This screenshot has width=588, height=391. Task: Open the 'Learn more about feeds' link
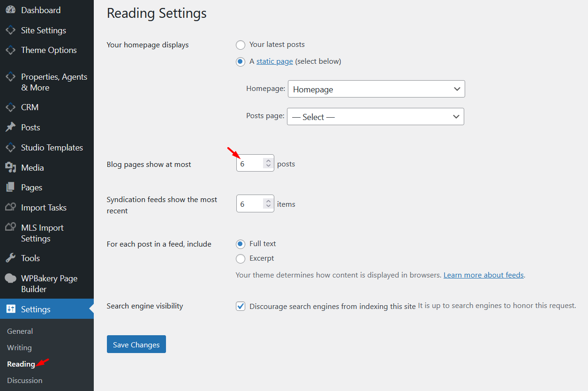click(483, 275)
